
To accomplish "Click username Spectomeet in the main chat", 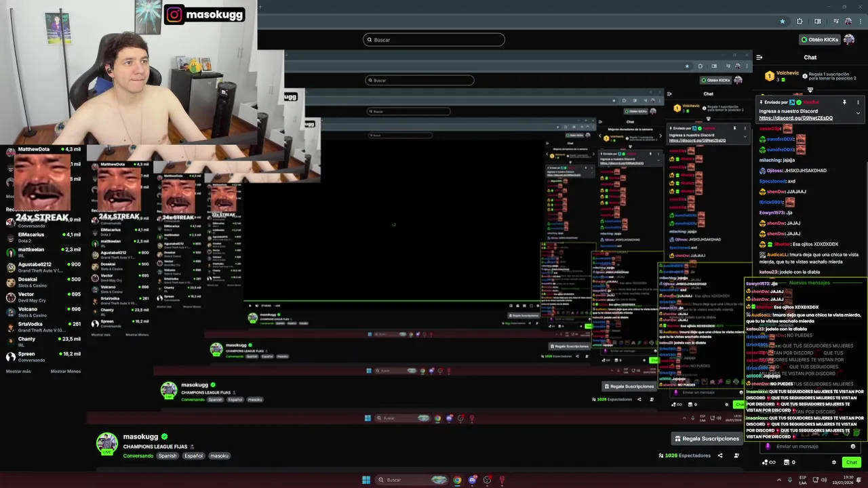I will [x=772, y=181].
